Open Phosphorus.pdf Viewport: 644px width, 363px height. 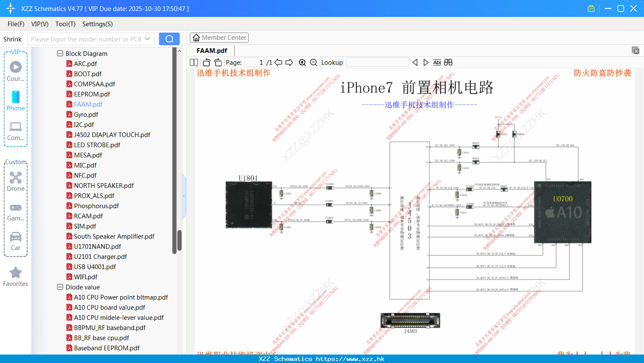96,206
